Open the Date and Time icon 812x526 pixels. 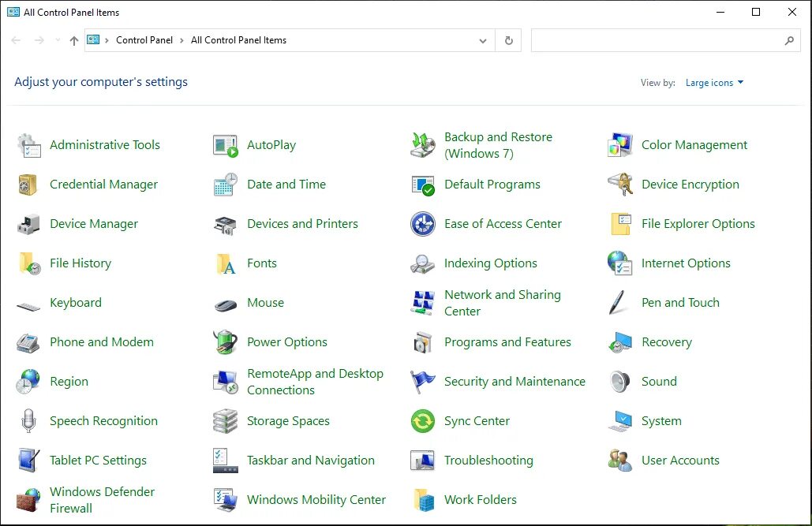[x=225, y=185]
